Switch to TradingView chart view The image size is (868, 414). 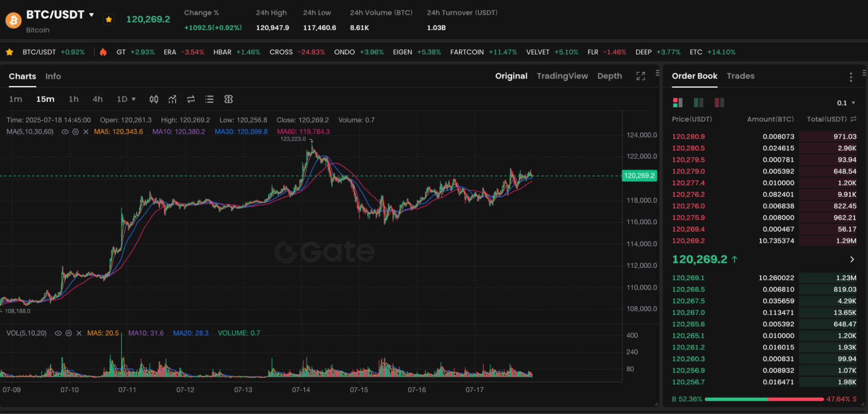coord(562,76)
